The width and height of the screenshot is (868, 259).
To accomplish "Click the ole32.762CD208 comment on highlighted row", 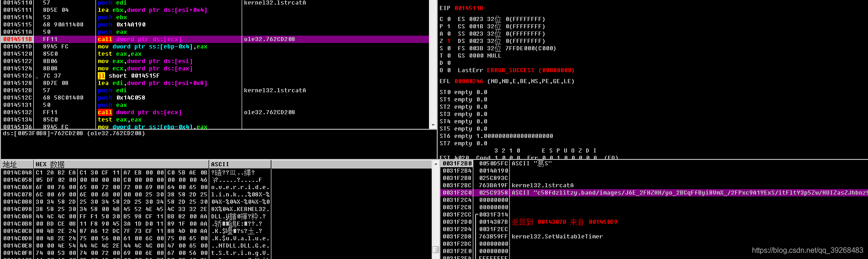I will tap(270, 39).
